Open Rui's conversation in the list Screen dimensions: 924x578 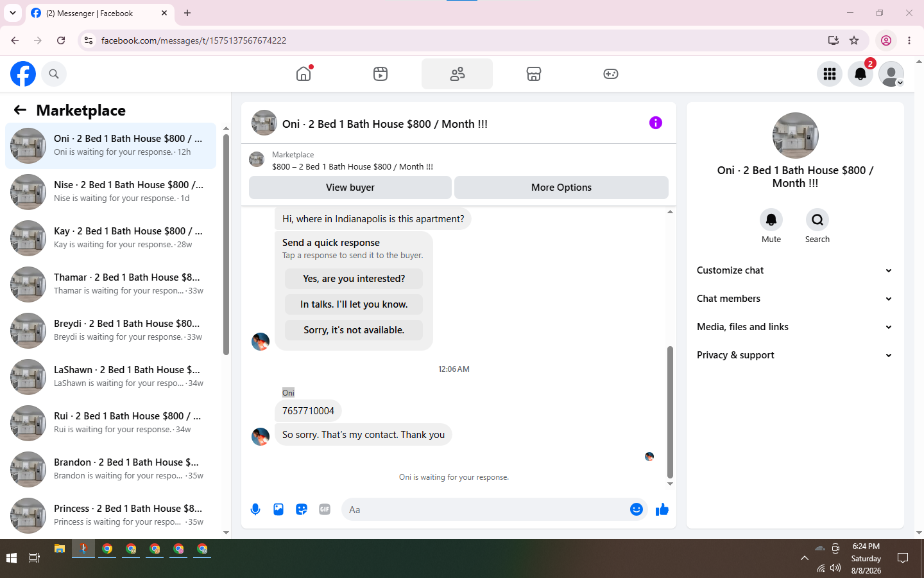[110, 423]
